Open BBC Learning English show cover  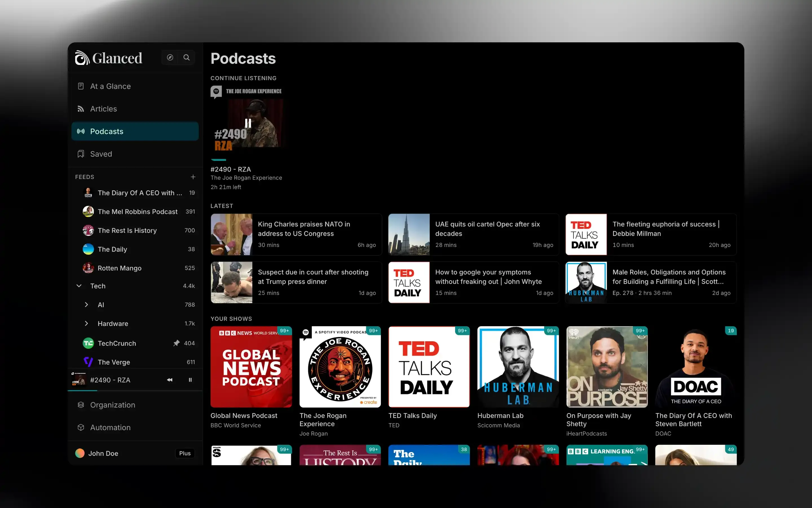pos(607,455)
